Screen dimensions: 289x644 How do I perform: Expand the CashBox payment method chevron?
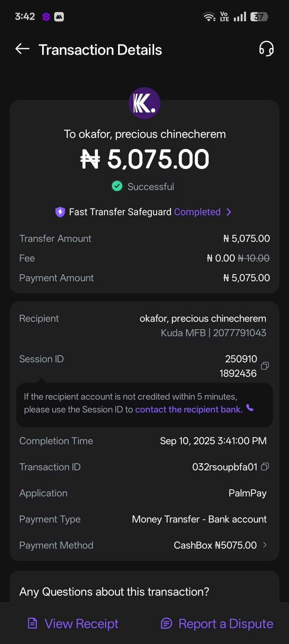(265, 545)
